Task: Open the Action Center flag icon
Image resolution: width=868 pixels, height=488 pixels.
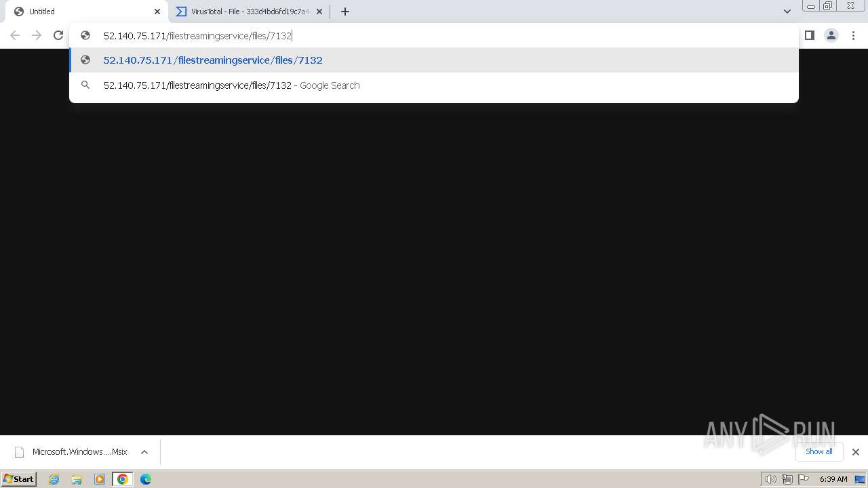Action: pos(804,479)
